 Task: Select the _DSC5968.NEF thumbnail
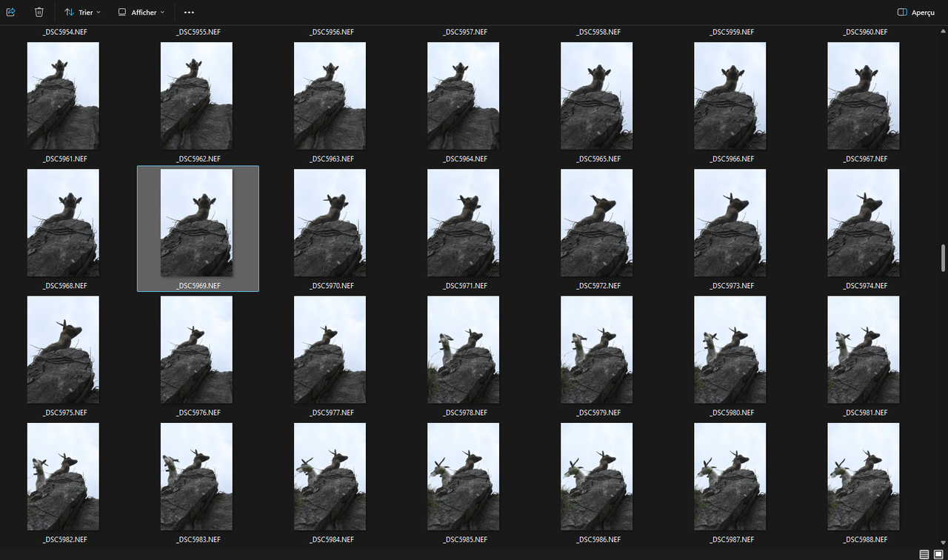tap(63, 223)
